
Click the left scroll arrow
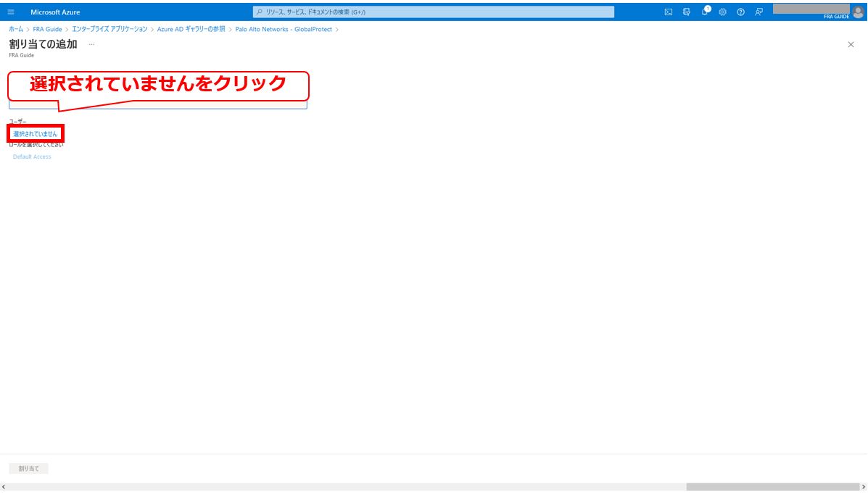coord(4,487)
